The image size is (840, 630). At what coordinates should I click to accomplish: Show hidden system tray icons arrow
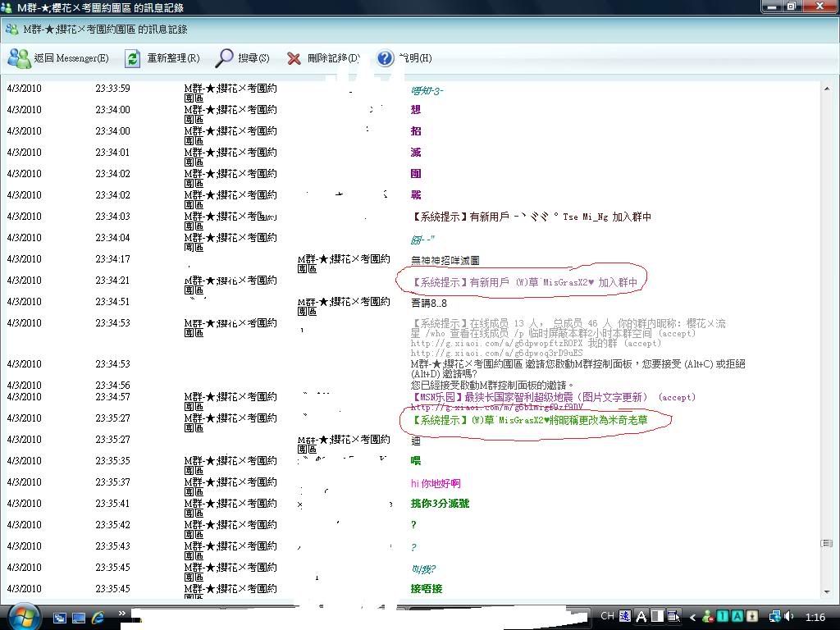click(693, 617)
